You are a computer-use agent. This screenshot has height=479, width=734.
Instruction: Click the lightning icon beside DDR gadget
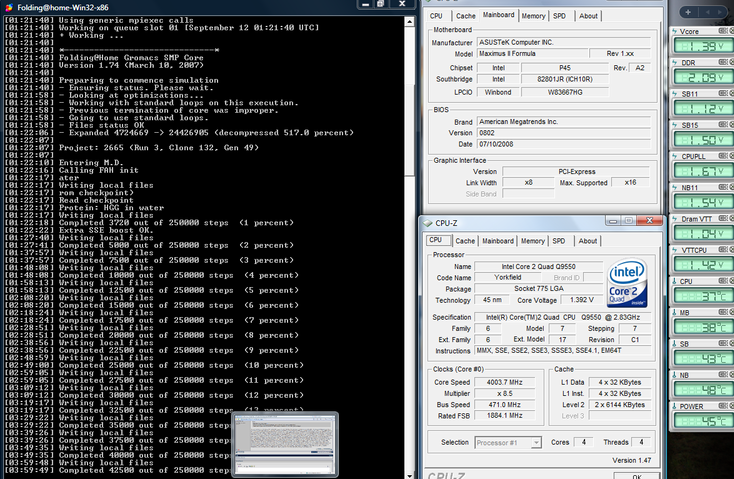(675, 63)
